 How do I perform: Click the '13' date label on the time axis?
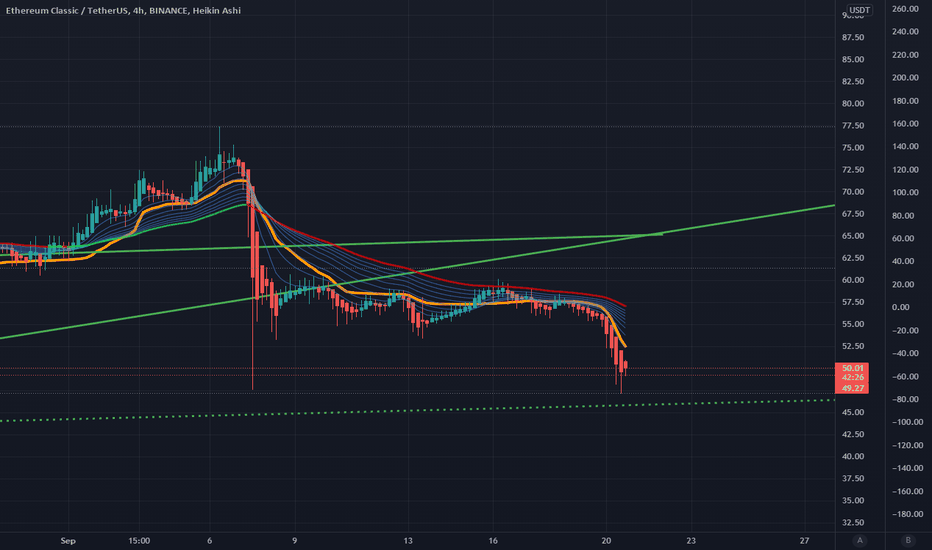click(408, 540)
